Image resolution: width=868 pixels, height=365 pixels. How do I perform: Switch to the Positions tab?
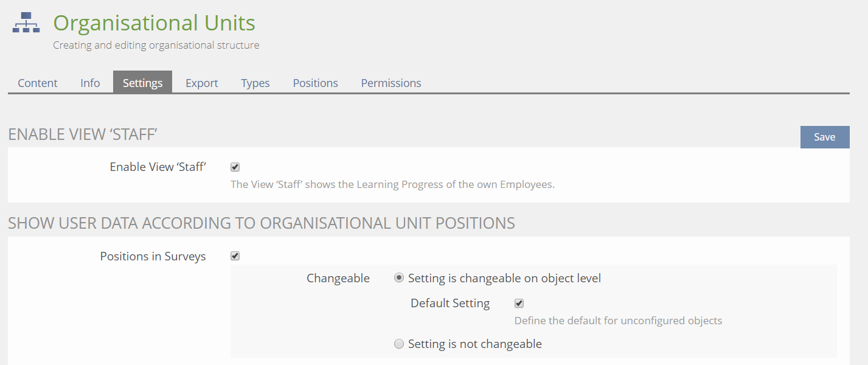(x=315, y=83)
